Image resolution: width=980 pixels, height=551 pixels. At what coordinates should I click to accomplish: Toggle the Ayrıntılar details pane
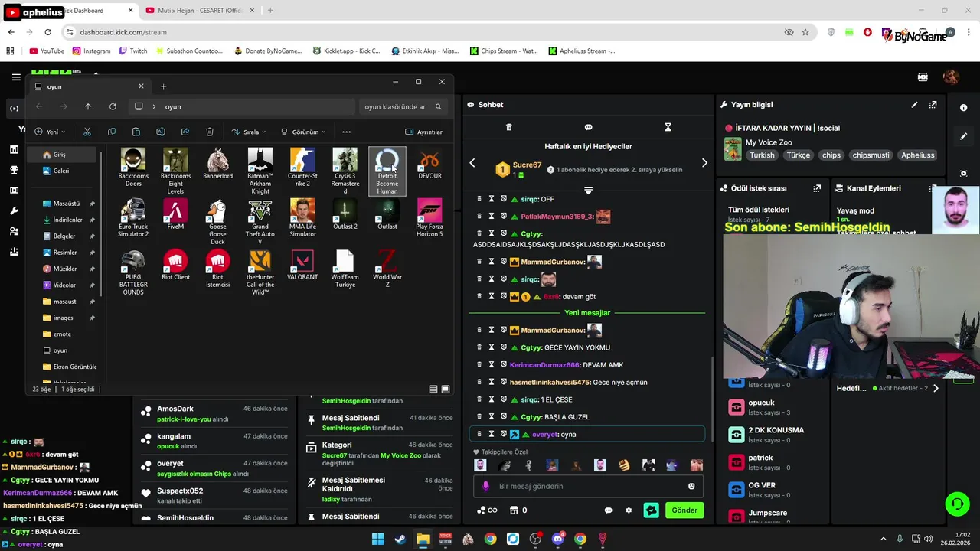423,132
